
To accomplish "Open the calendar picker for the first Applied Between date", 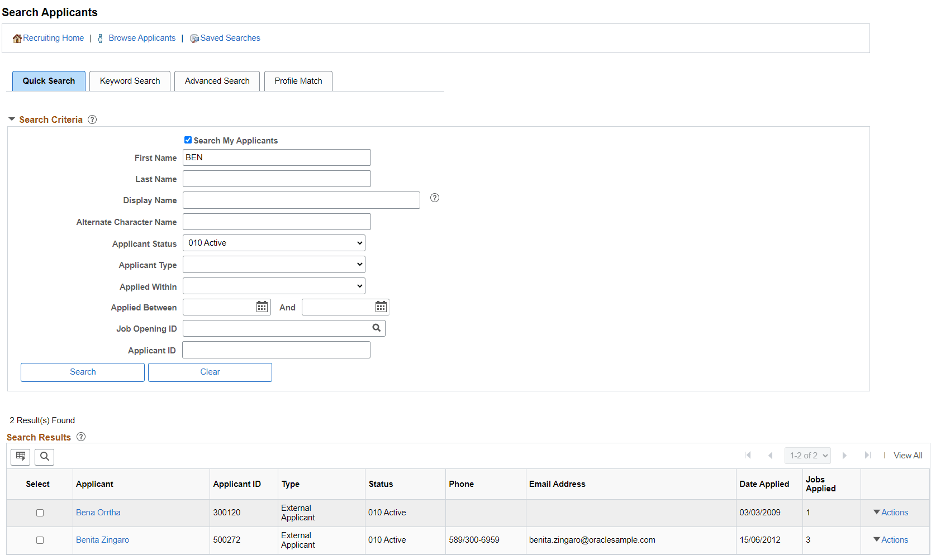I will click(262, 307).
